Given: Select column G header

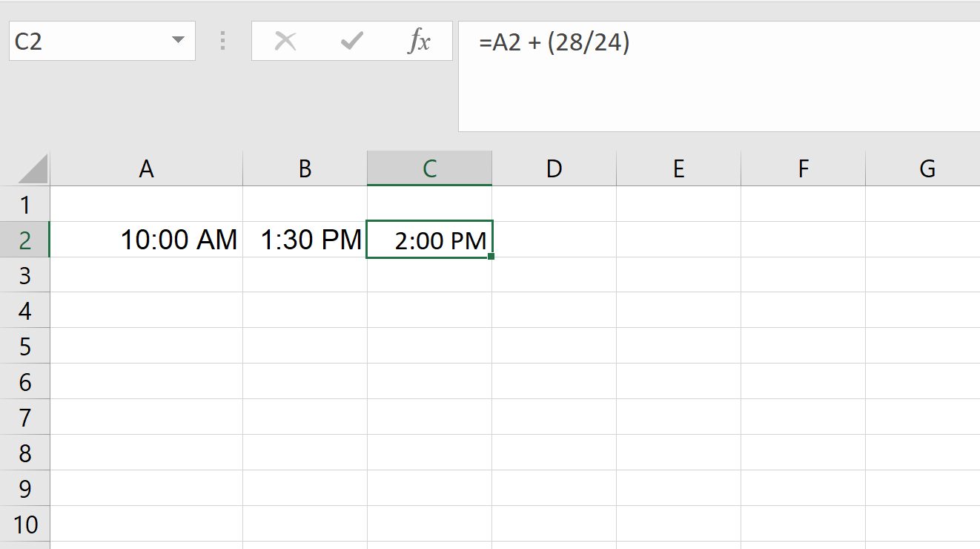Looking at the screenshot, I should tap(927, 169).
